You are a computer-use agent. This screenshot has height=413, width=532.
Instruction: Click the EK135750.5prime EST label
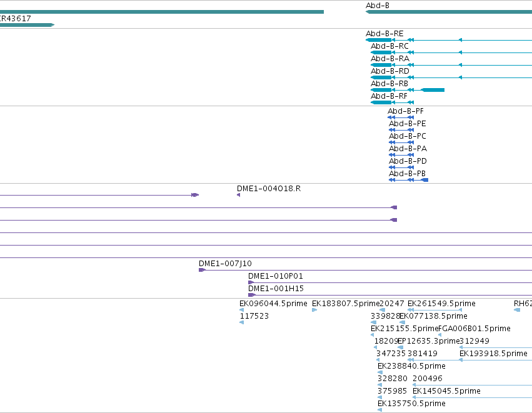pyautogui.click(x=411, y=404)
